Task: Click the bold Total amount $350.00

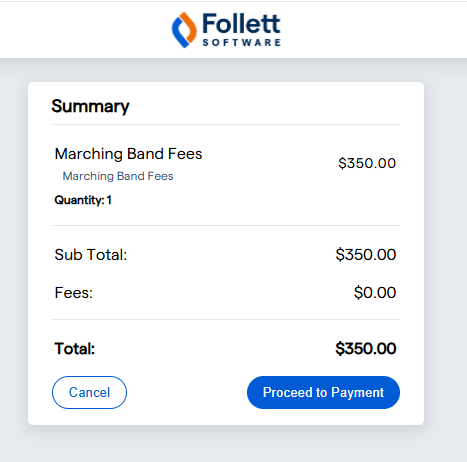Action: (366, 349)
